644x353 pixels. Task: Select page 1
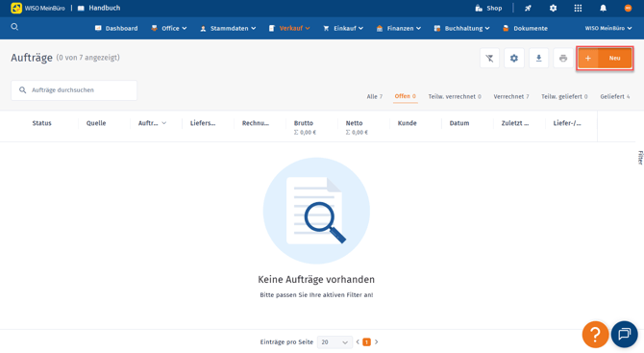click(x=367, y=341)
